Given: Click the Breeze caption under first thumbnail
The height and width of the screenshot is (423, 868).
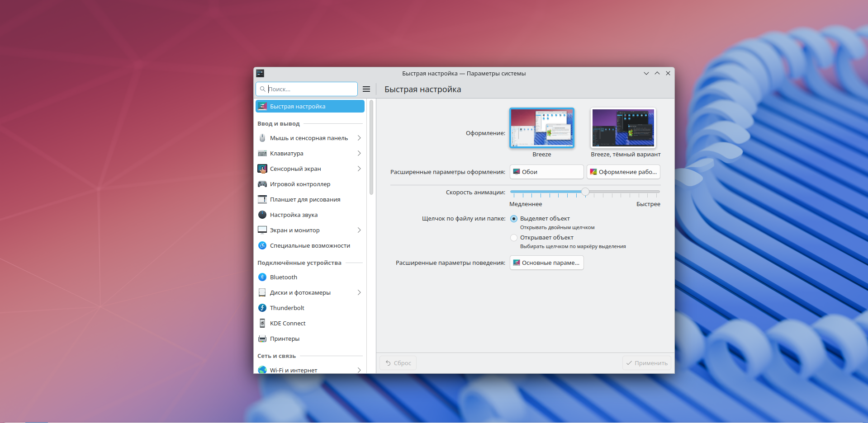Looking at the screenshot, I should [542, 154].
